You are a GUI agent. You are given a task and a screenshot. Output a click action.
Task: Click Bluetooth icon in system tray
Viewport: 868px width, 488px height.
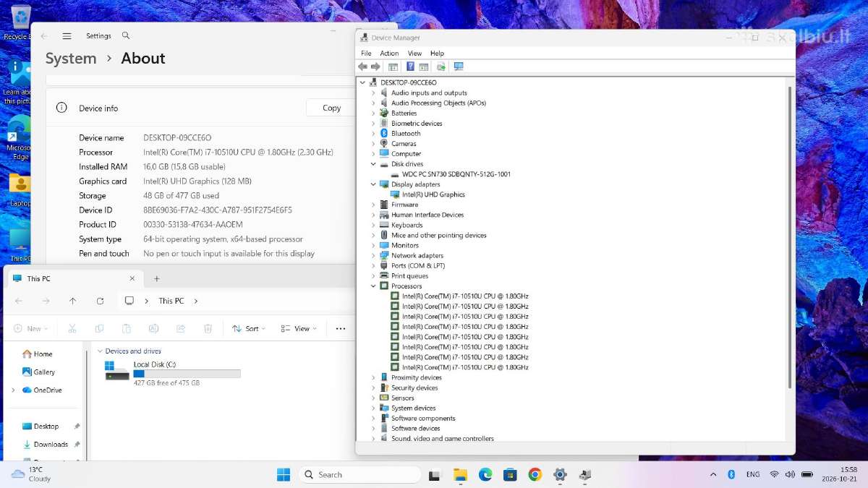731,474
